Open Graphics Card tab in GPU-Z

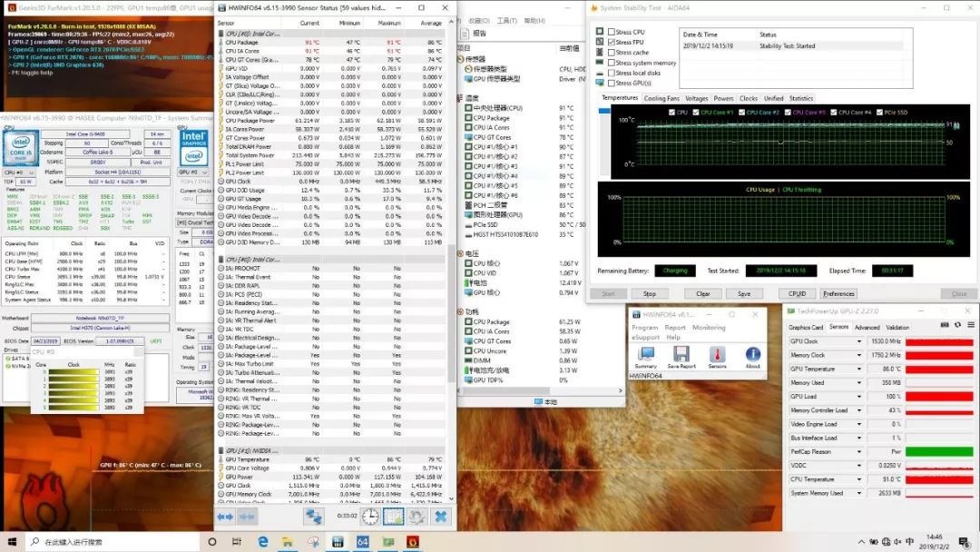pos(806,327)
